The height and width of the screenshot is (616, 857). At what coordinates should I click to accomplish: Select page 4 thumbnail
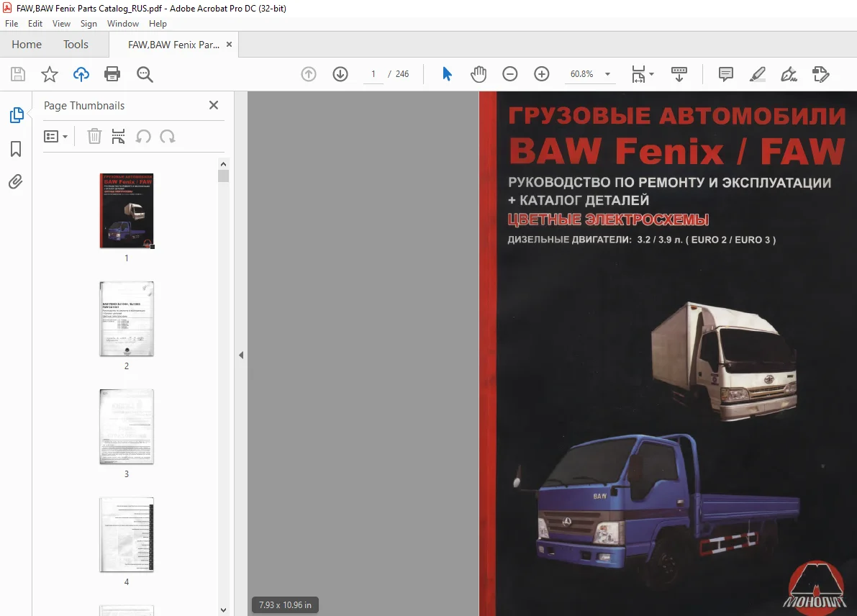pyautogui.click(x=127, y=535)
